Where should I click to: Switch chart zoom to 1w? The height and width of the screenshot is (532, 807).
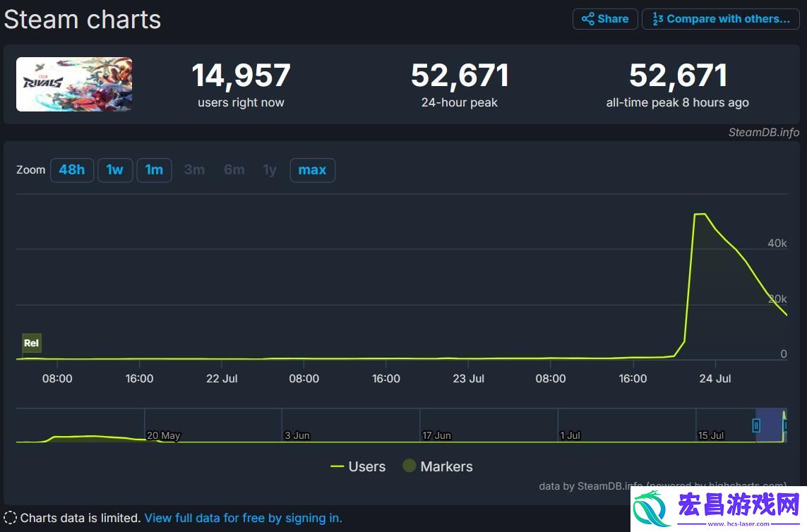pyautogui.click(x=115, y=170)
